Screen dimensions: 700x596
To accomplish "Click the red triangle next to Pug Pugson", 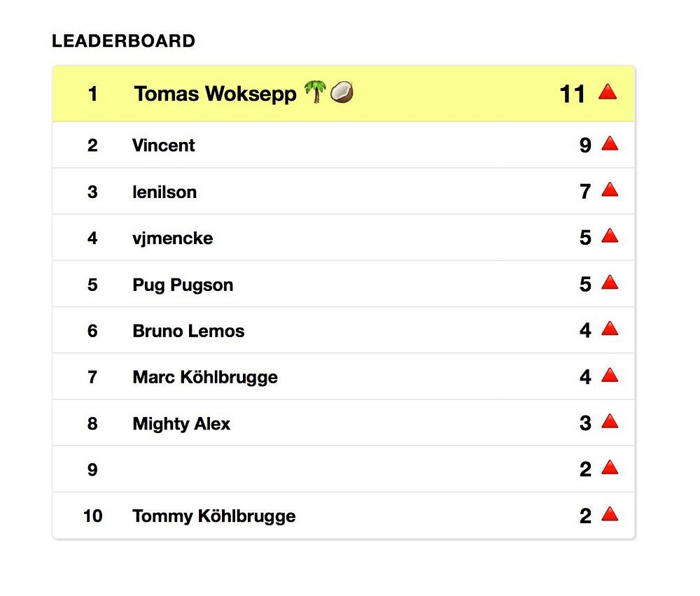I will click(x=610, y=283).
